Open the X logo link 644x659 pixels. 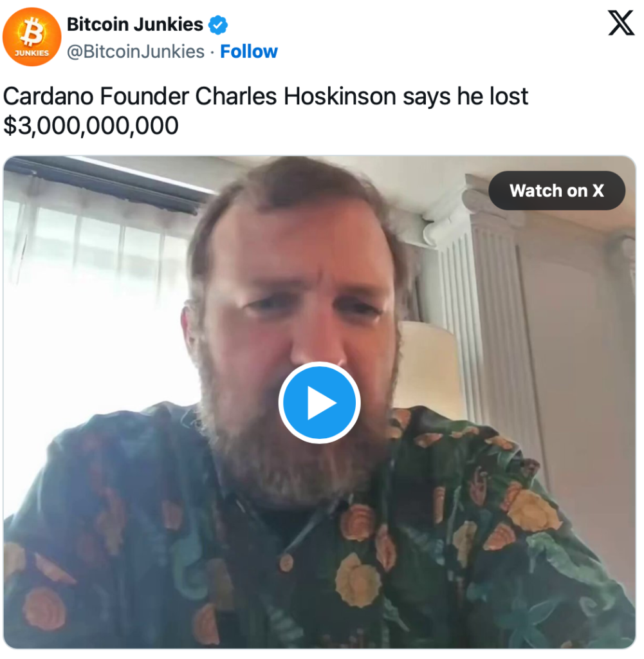click(x=621, y=24)
